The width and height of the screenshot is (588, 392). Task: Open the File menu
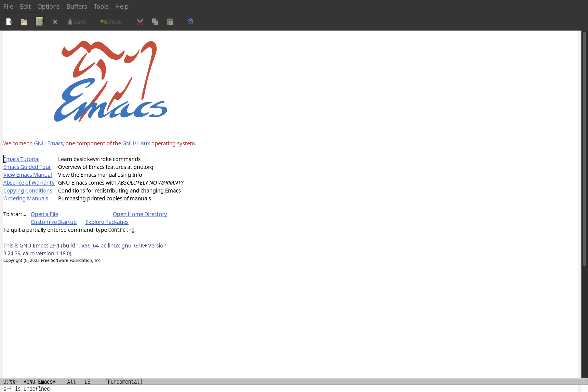[x=8, y=6]
